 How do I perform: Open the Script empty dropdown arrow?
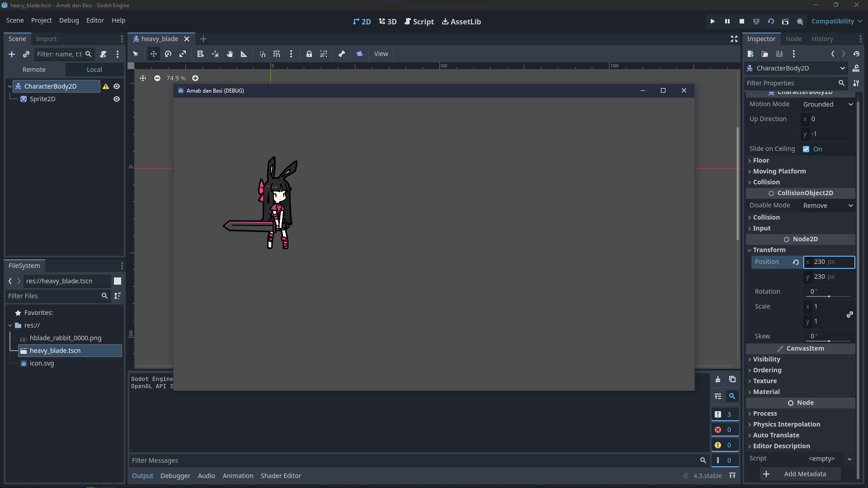(x=849, y=459)
